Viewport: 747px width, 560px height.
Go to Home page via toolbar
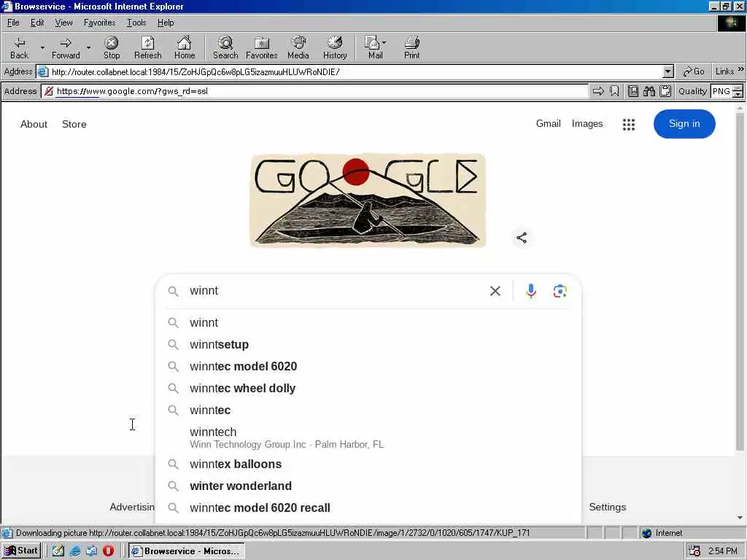[x=185, y=47]
